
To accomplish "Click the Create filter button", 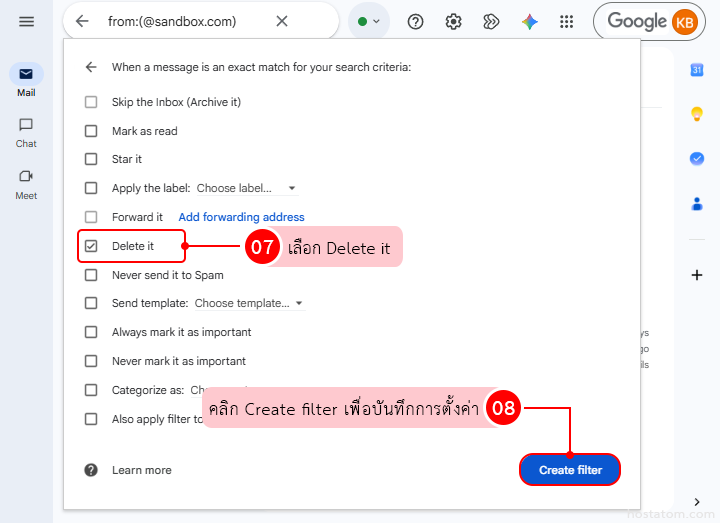I will click(x=570, y=470).
